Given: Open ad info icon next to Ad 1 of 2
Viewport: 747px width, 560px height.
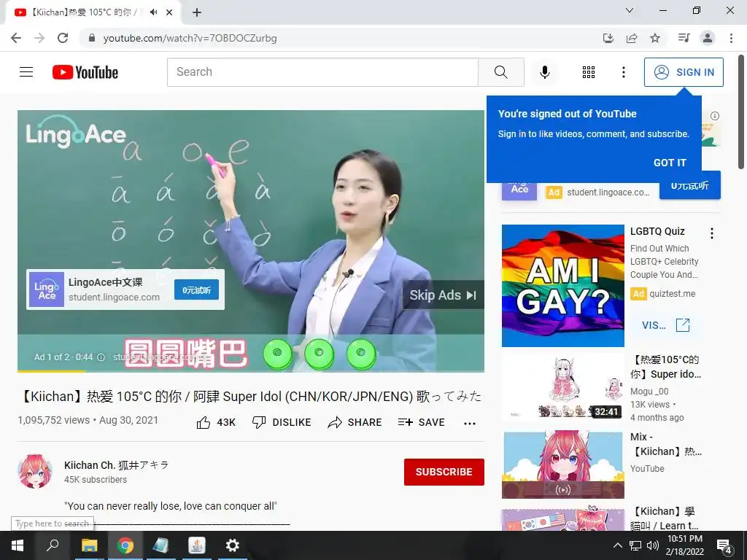Looking at the screenshot, I should (101, 357).
